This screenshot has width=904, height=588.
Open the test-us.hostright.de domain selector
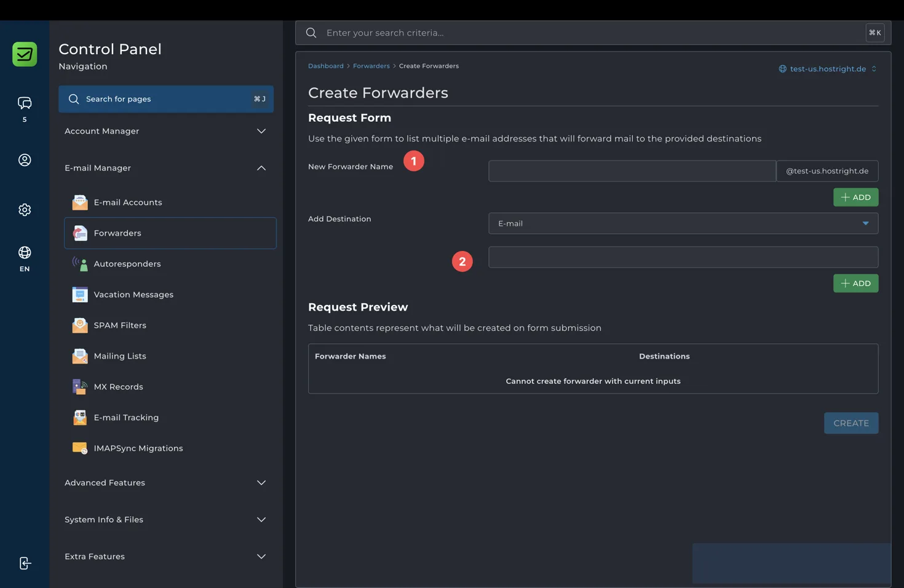pos(828,69)
